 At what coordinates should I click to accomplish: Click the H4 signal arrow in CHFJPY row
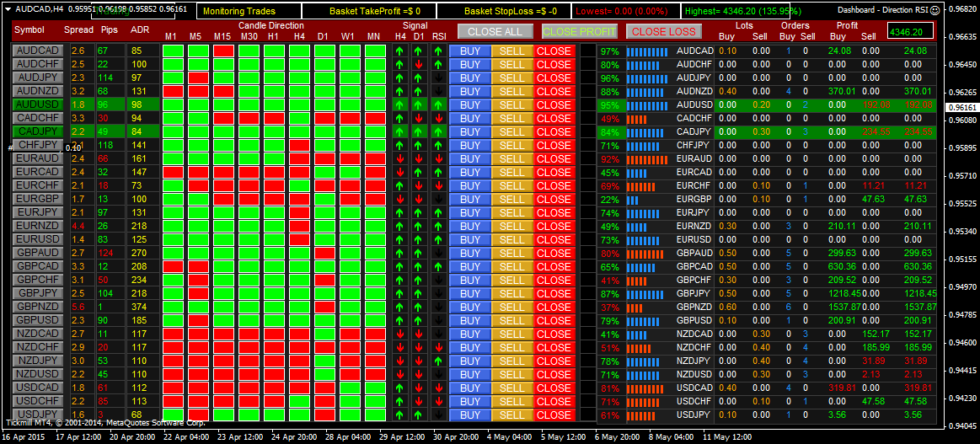tap(400, 146)
